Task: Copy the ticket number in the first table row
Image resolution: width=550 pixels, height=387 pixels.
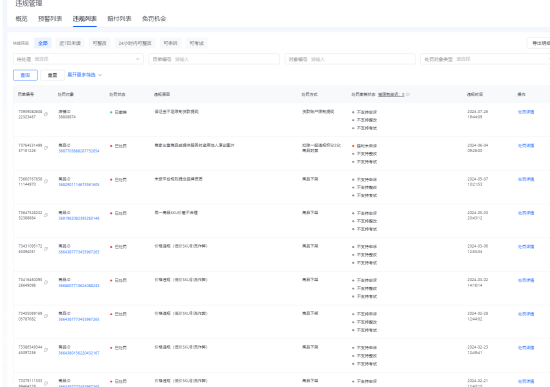Action: [46, 114]
